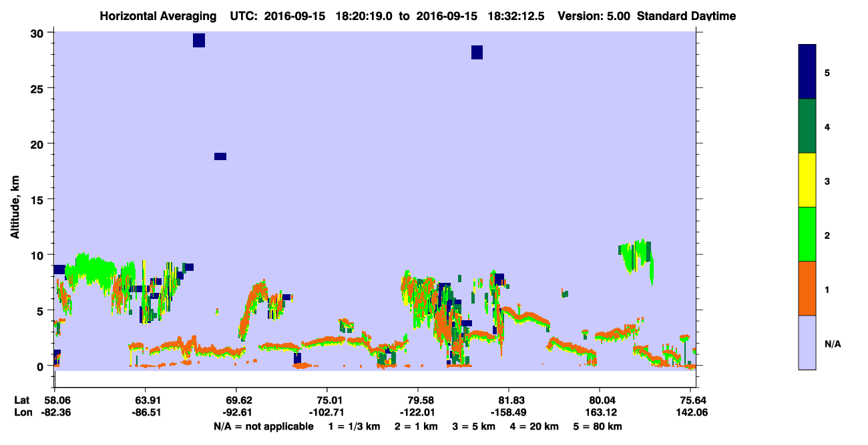Click the end time '18:32:12.5'
Image resolution: width=868 pixels, height=445 pixels.
click(516, 16)
